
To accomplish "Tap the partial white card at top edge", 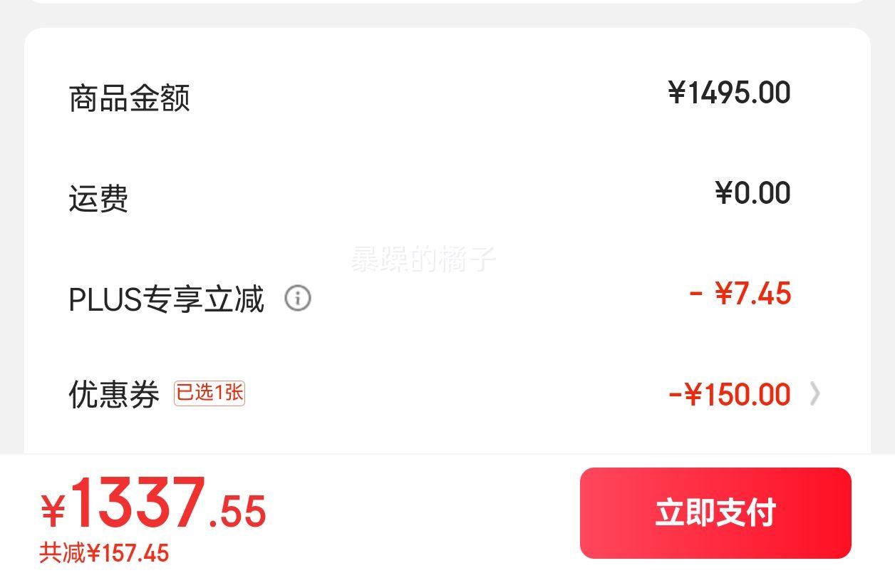I will [447, 1].
